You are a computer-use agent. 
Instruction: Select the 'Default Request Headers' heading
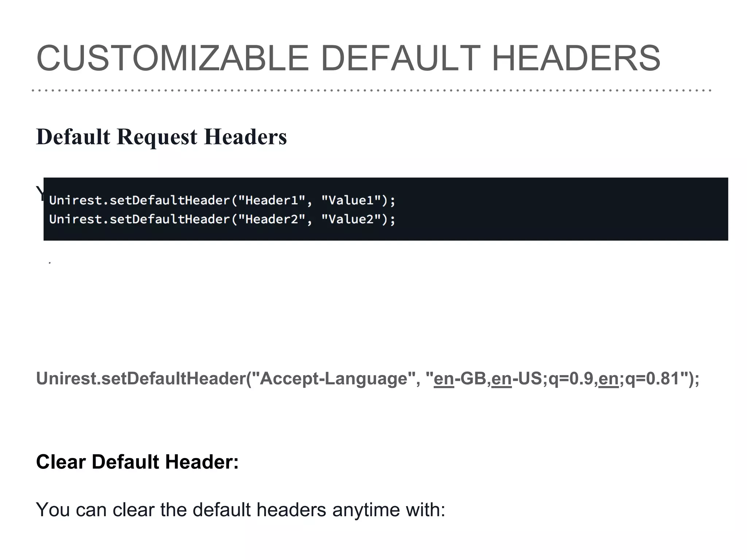click(x=161, y=137)
